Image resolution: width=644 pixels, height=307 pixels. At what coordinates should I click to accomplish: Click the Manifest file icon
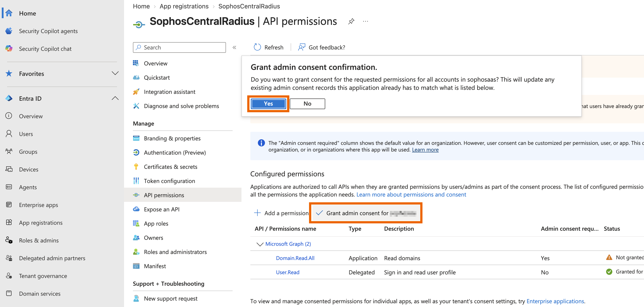coord(136,266)
